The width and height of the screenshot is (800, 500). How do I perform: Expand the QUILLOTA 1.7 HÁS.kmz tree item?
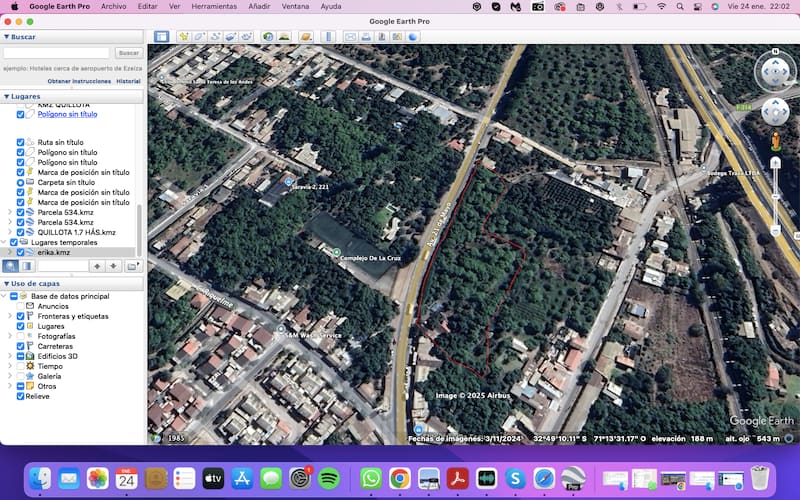(10, 232)
